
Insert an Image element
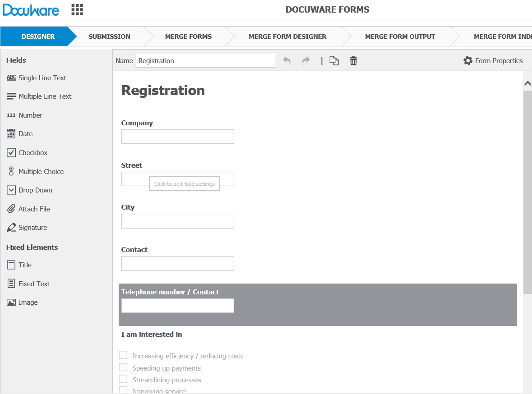click(x=27, y=302)
